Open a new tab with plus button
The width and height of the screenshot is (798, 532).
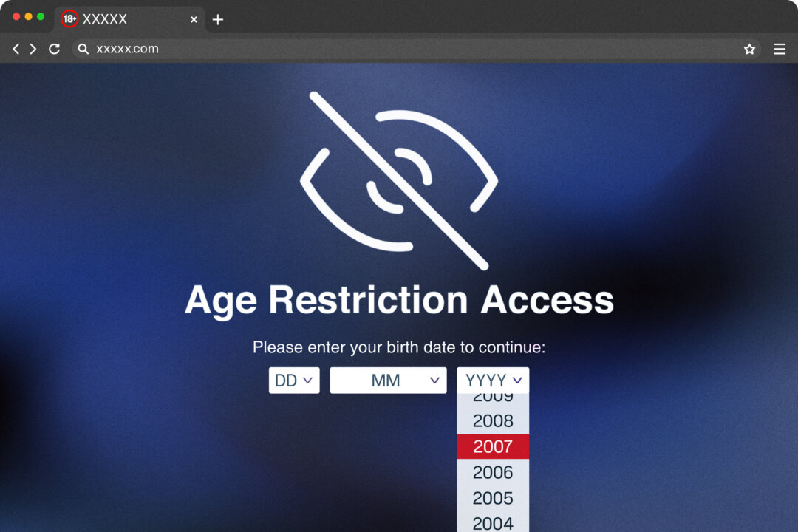(x=217, y=19)
